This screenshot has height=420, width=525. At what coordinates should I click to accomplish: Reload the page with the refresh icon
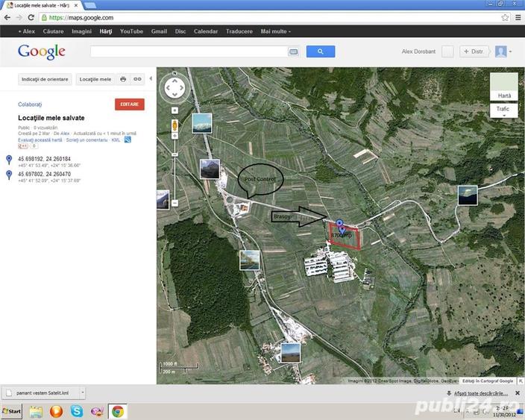pos(31,17)
